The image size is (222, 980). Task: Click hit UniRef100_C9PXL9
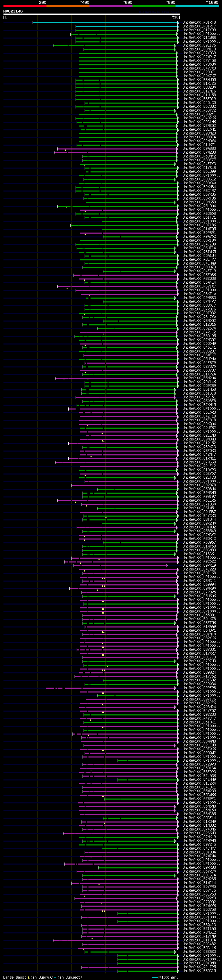199,566
